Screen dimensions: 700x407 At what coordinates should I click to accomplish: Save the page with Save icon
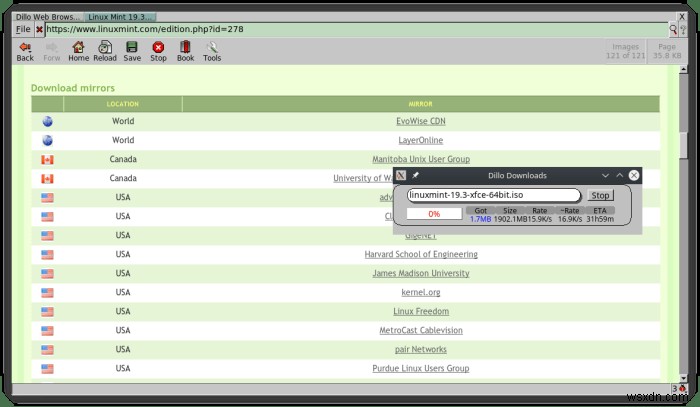point(132,52)
